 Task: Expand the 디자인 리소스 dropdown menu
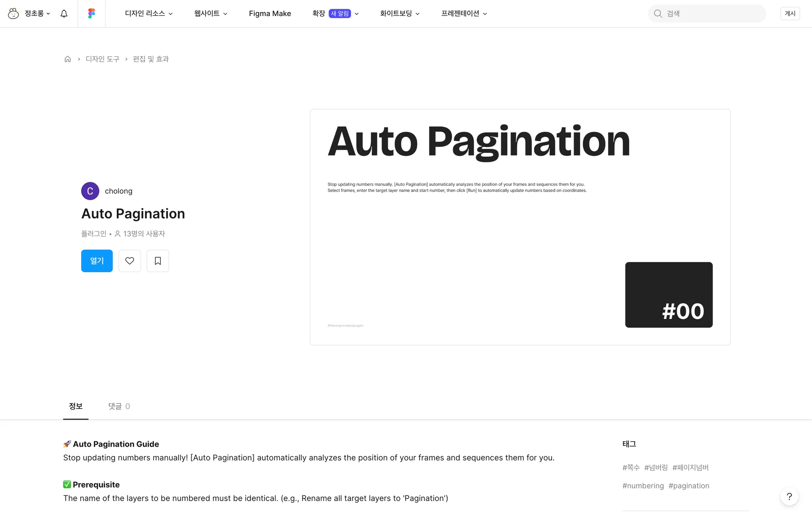click(x=148, y=14)
